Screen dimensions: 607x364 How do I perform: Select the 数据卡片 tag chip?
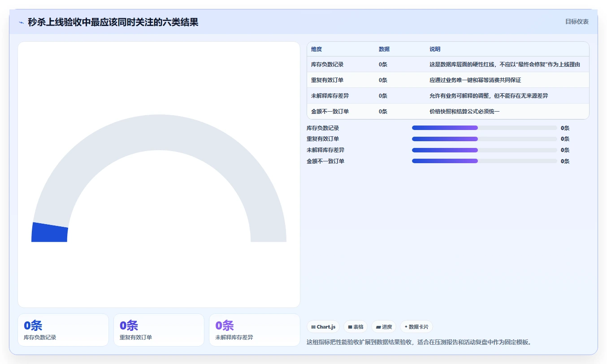click(416, 327)
